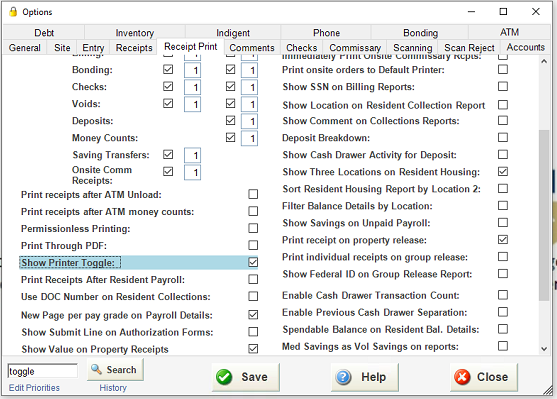Click the Onsite Comm Receipts copies field
The height and width of the screenshot is (399, 557).
[x=193, y=172]
